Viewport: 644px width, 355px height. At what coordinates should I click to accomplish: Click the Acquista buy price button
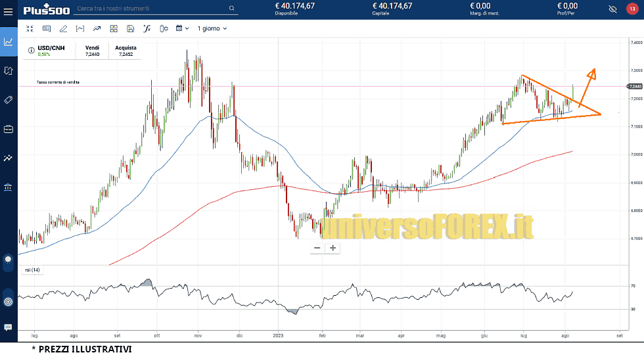126,51
